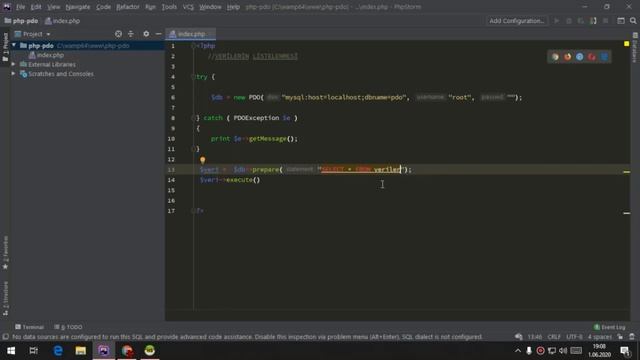Screen dimensions: 640x360
Task: Open Project panel settings gear
Action: point(146,34)
